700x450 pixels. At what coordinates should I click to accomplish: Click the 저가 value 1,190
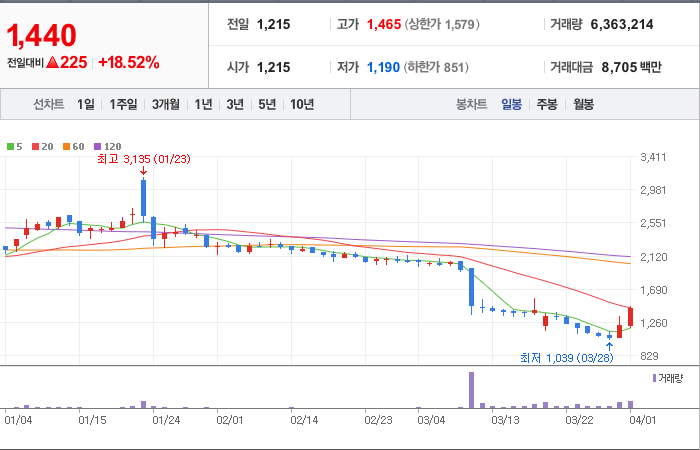[383, 67]
